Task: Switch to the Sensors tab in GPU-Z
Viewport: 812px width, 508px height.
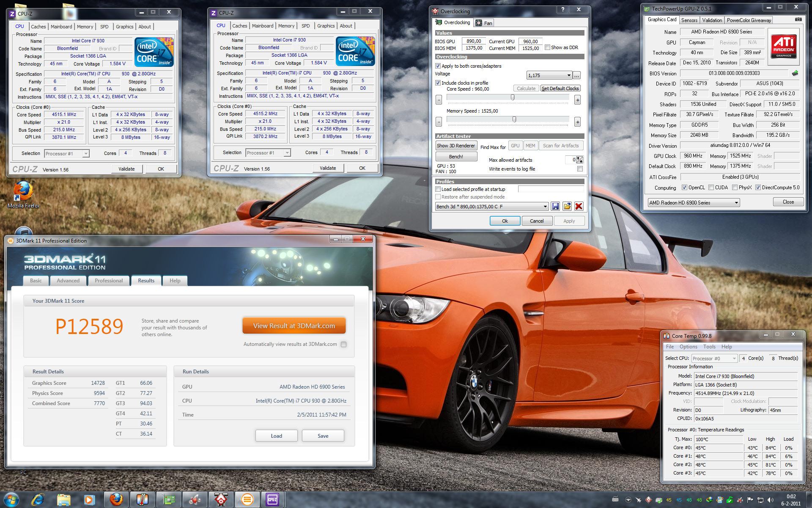Action: pos(689,20)
